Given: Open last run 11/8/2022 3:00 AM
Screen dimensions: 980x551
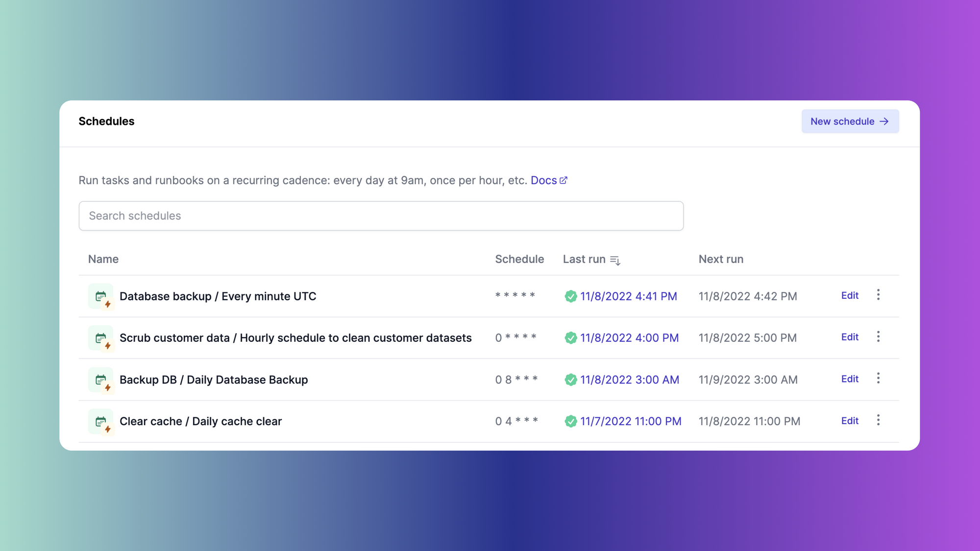Looking at the screenshot, I should pyautogui.click(x=630, y=380).
